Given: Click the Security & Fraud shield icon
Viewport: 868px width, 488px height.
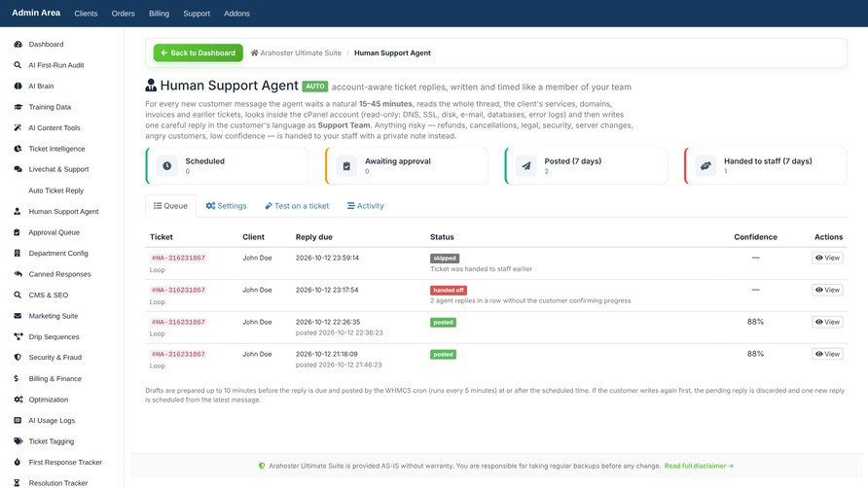Looking at the screenshot, I should 18,358.
